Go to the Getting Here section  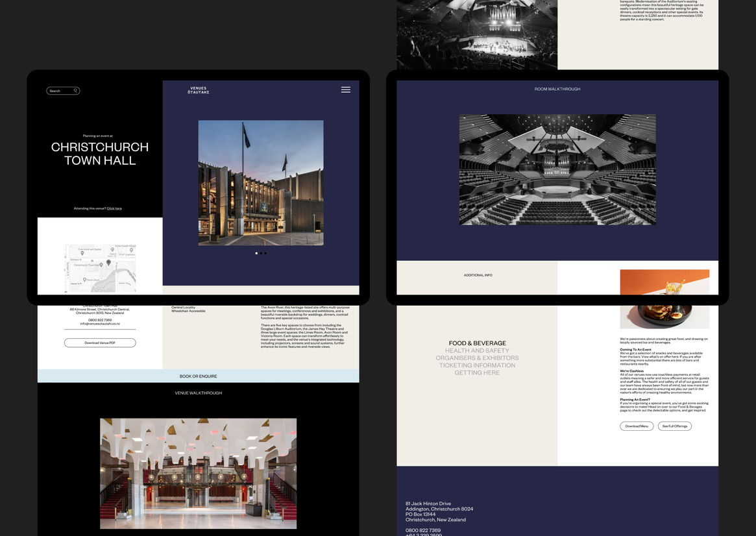click(x=477, y=373)
